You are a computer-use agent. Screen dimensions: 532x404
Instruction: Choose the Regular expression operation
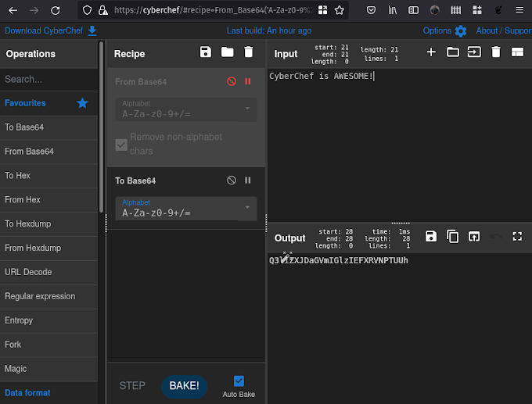tap(49, 296)
